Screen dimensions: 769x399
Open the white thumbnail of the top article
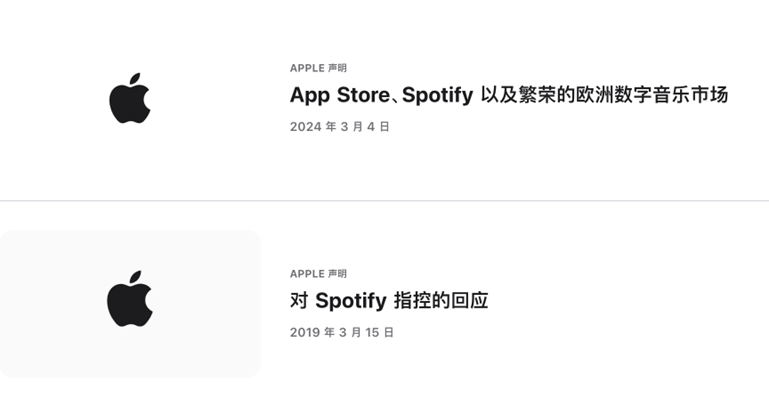click(130, 98)
